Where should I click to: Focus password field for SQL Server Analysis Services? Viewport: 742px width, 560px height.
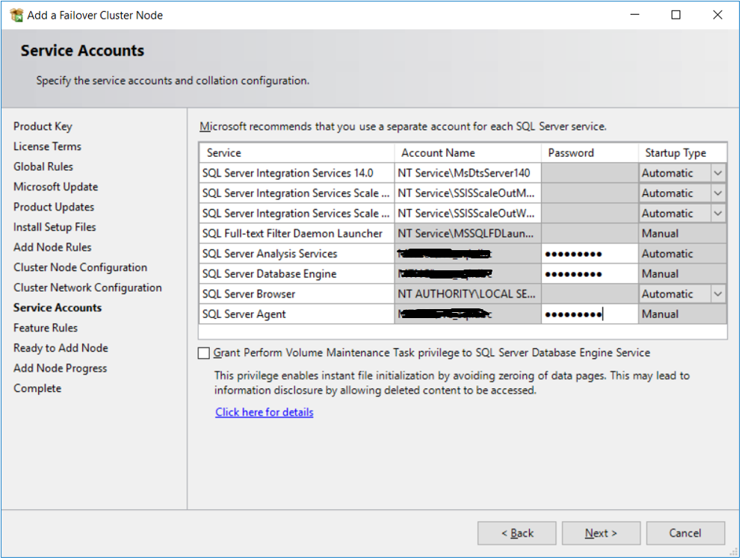tap(590, 254)
